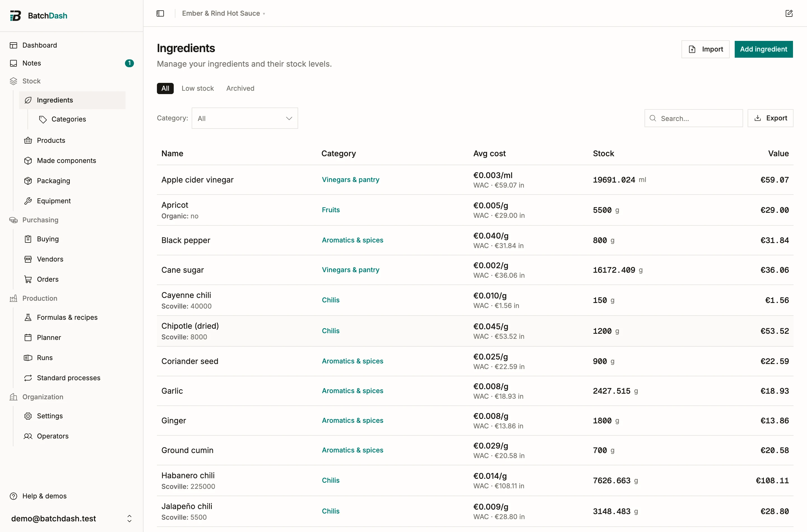
Task: Select Ingredients leaf icon in sidebar
Action: pos(28,100)
